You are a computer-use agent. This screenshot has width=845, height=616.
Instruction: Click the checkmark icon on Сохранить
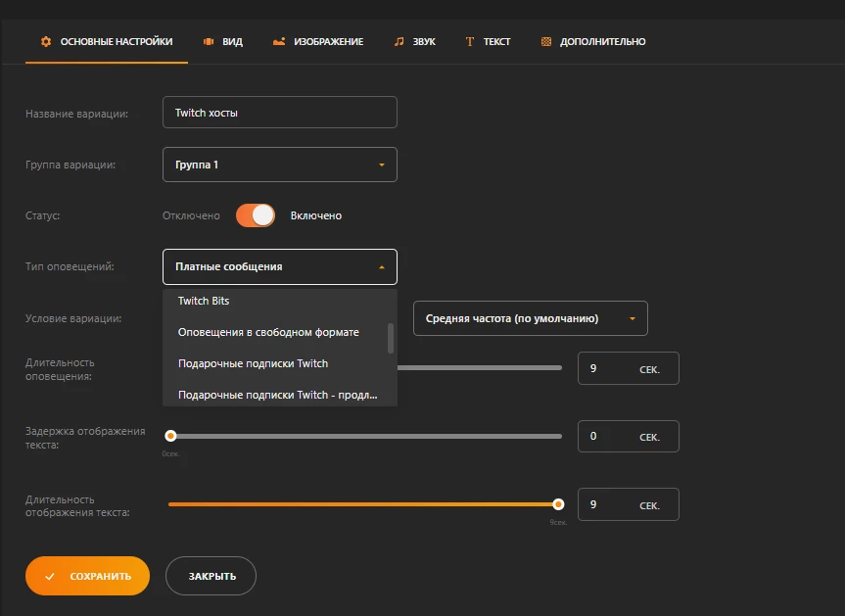(x=50, y=576)
